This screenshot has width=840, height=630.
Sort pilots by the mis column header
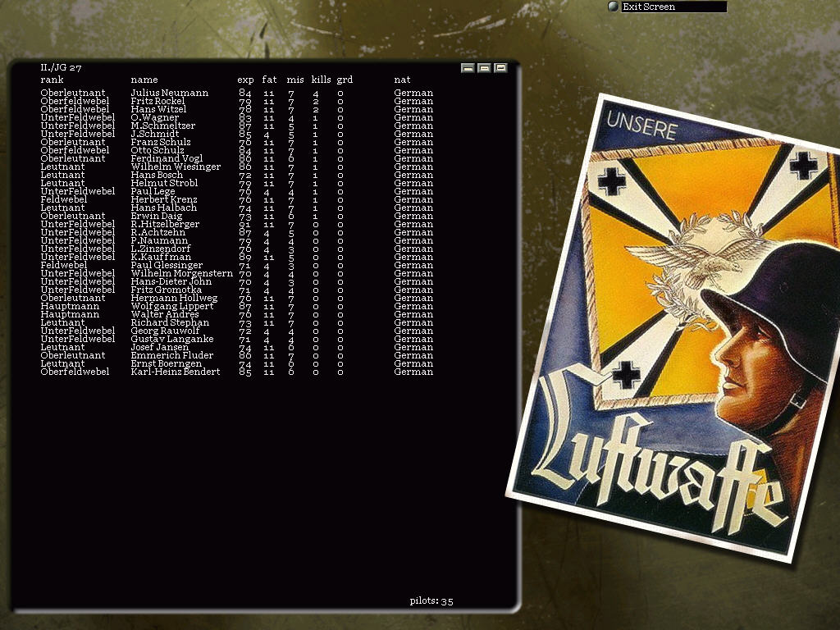coord(295,80)
